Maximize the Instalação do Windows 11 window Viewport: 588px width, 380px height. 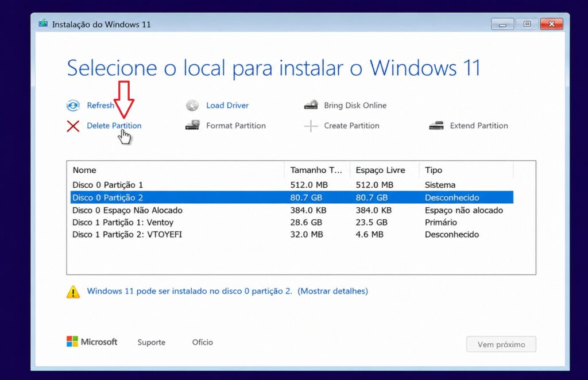(527, 24)
